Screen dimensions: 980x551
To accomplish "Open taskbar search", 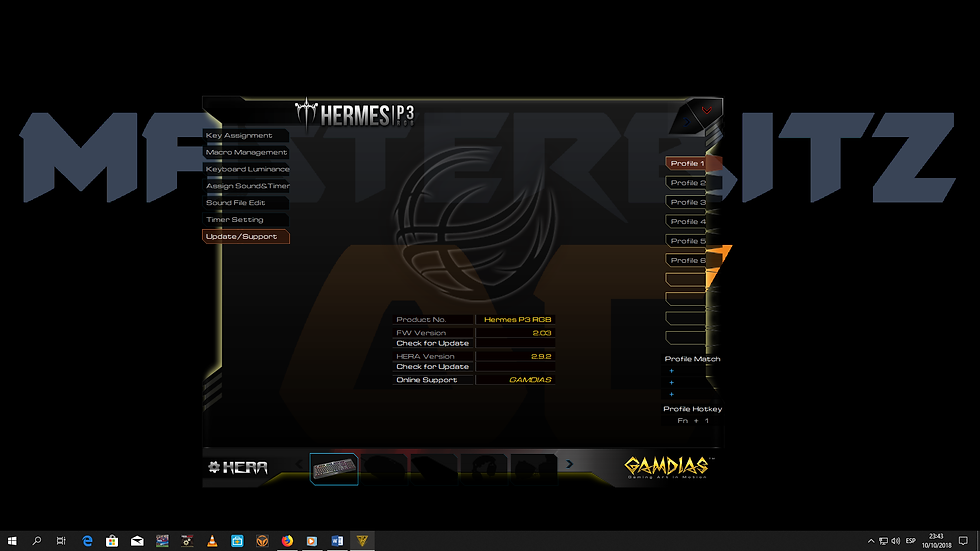I will click(x=37, y=541).
